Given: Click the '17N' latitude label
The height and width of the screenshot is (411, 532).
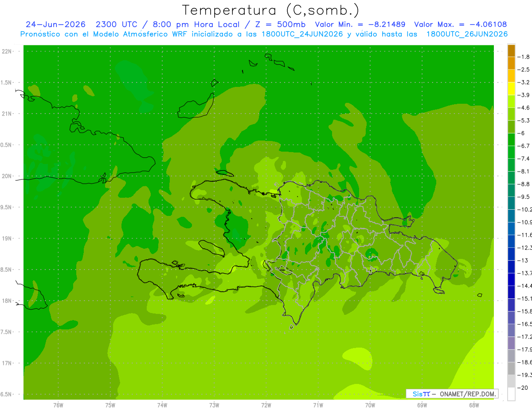Looking at the screenshot, I should [8, 363].
